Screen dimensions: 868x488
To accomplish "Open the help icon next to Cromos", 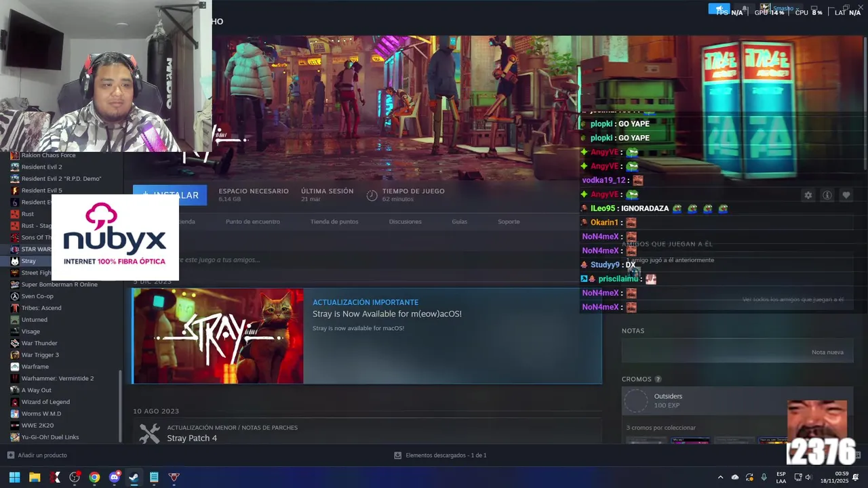I will 658,380.
